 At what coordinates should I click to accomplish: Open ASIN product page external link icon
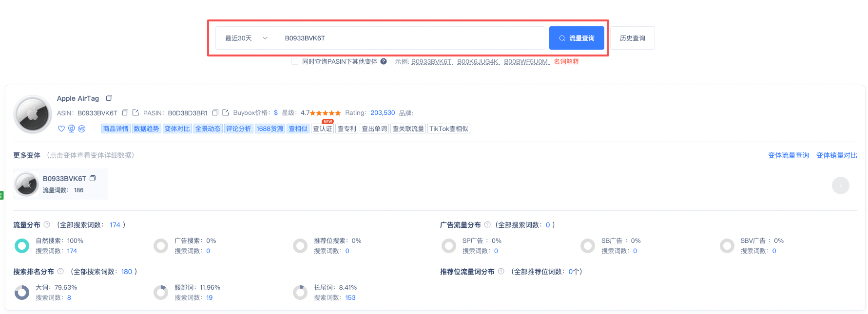pos(135,113)
